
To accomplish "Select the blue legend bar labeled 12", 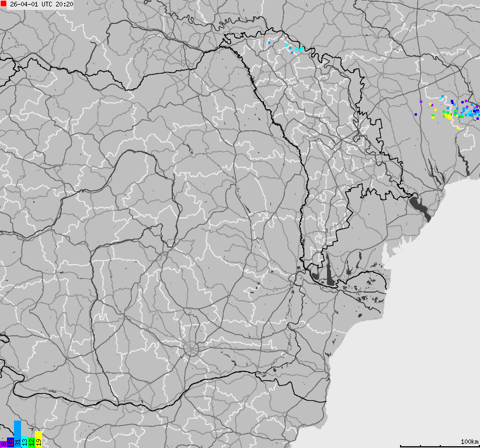I will click(x=11, y=443).
